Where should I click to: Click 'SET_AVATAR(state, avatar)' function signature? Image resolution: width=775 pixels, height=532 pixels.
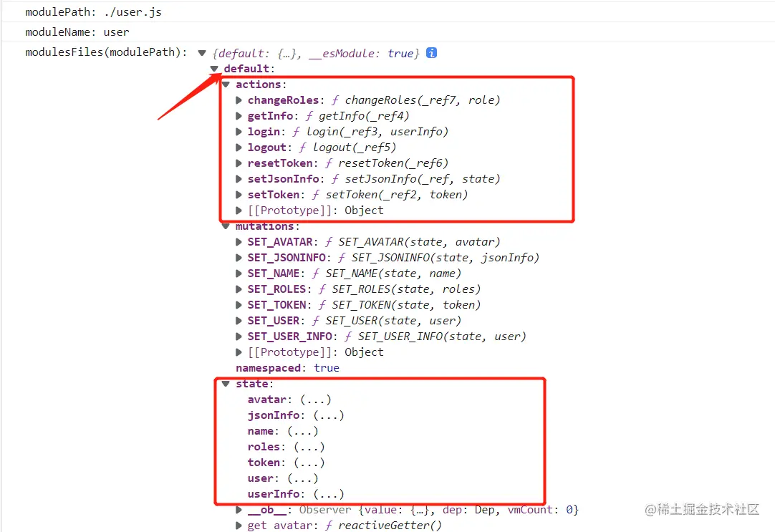(x=419, y=242)
